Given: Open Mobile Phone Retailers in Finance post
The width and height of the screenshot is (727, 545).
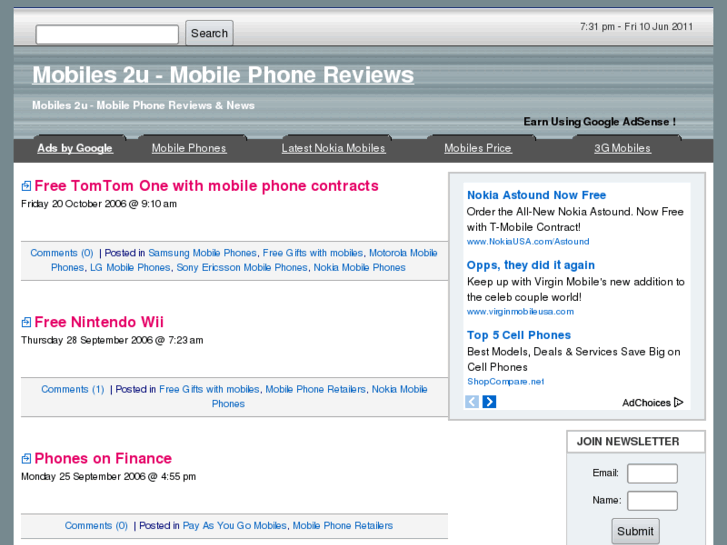Looking at the screenshot, I should point(343,526).
